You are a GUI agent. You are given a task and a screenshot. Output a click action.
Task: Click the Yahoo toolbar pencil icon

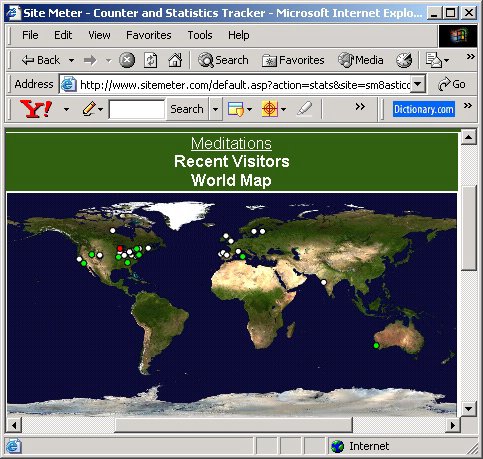(x=89, y=109)
